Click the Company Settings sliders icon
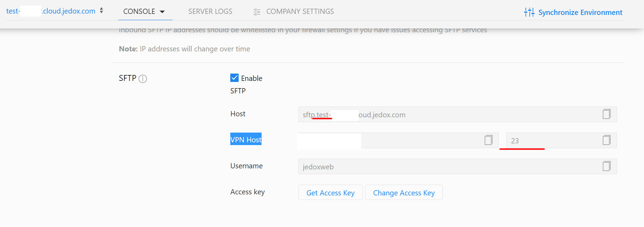 coord(257,12)
